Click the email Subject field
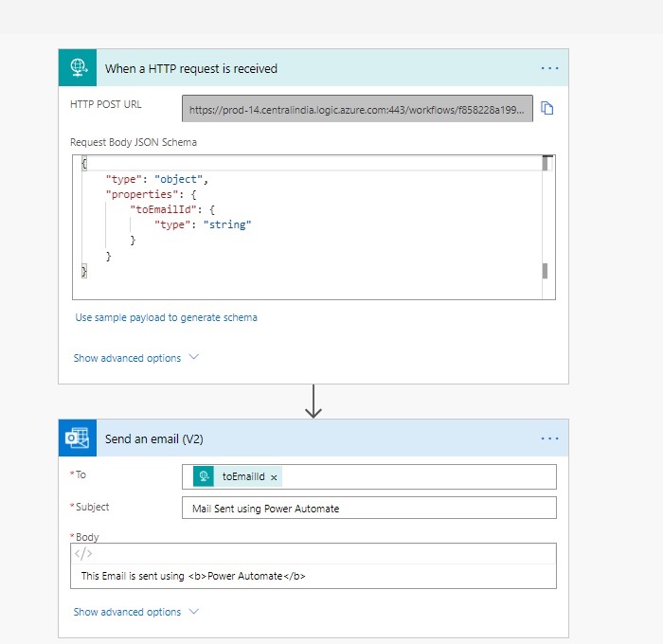The width and height of the screenshot is (663, 644). pyautogui.click(x=367, y=508)
